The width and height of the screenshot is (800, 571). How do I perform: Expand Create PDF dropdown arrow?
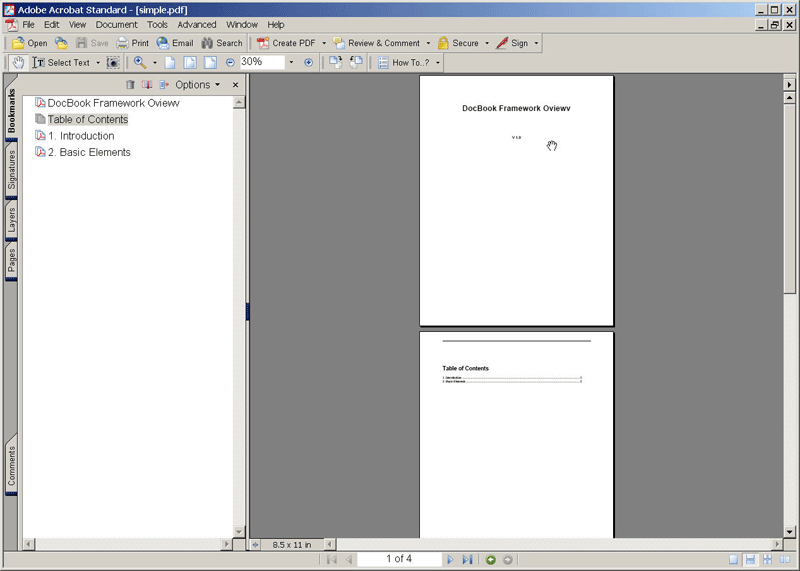[324, 43]
